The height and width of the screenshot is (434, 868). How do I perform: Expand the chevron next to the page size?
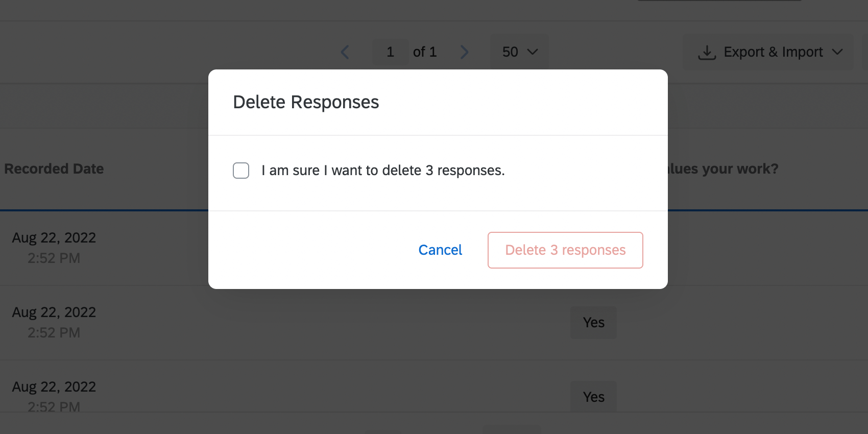pyautogui.click(x=533, y=52)
